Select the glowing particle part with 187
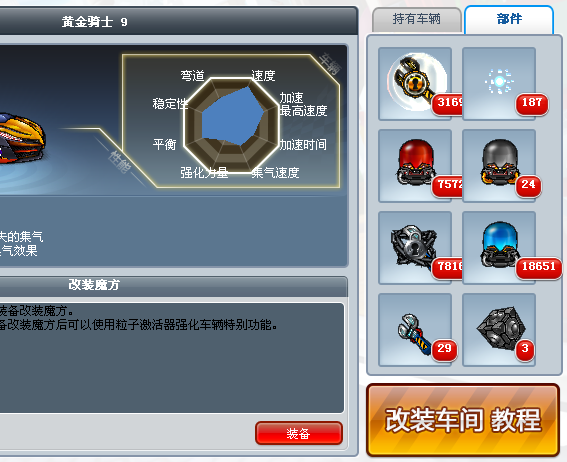 [499, 84]
